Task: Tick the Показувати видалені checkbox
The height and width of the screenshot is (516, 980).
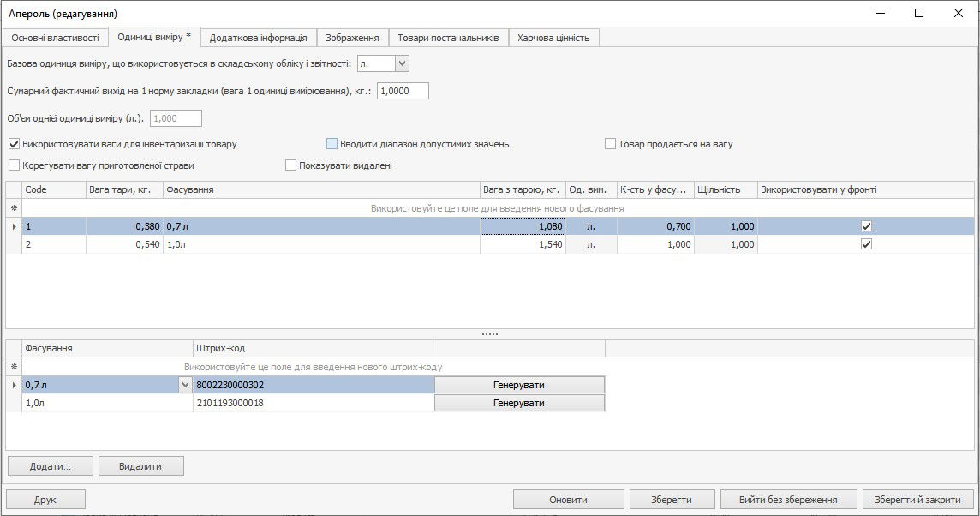Action: pyautogui.click(x=291, y=165)
